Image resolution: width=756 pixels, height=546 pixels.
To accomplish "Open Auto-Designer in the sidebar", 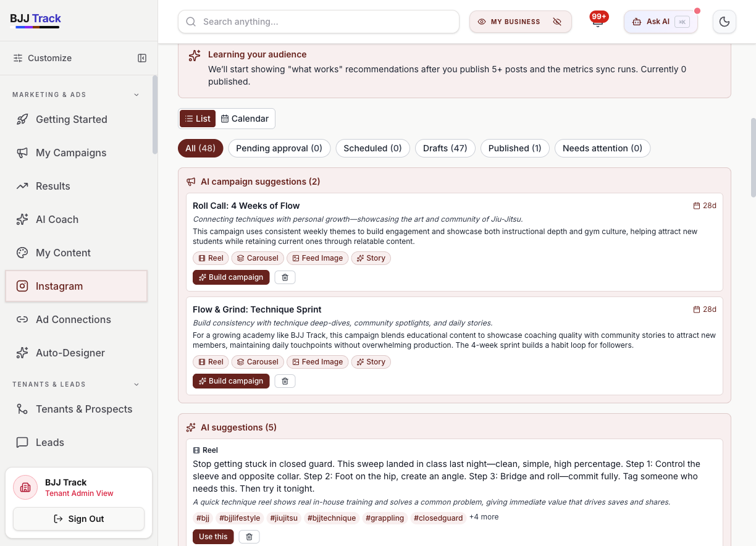I will pyautogui.click(x=76, y=353).
